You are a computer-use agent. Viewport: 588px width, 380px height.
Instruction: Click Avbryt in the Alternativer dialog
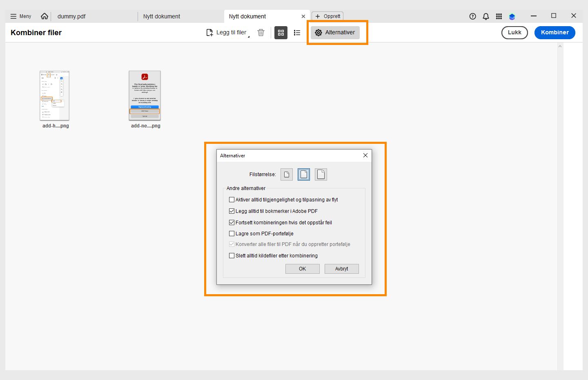pyautogui.click(x=342, y=269)
